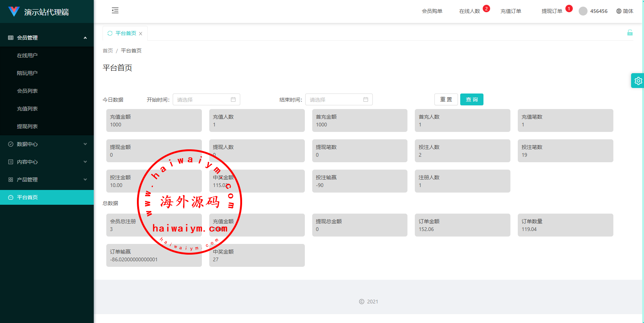644x323 pixels.
Task: Open the settings gear panel
Action: [638, 81]
